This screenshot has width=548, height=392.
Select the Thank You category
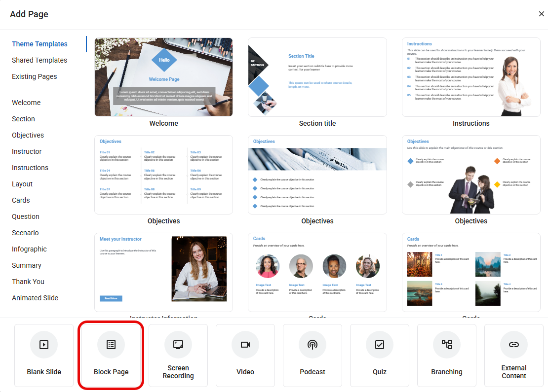click(x=28, y=282)
